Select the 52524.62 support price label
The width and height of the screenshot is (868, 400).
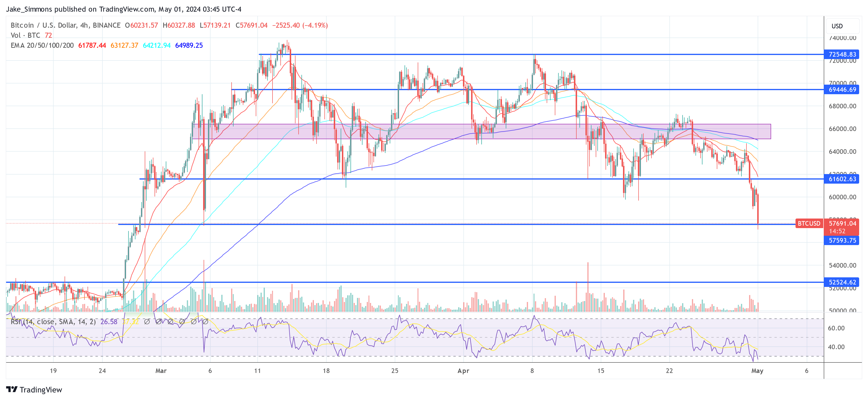[842, 282]
